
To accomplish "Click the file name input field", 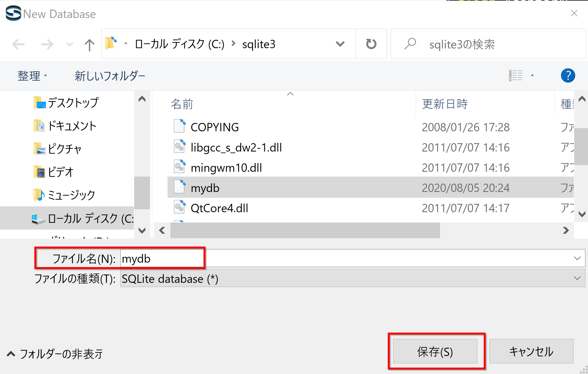I will (x=321, y=258).
